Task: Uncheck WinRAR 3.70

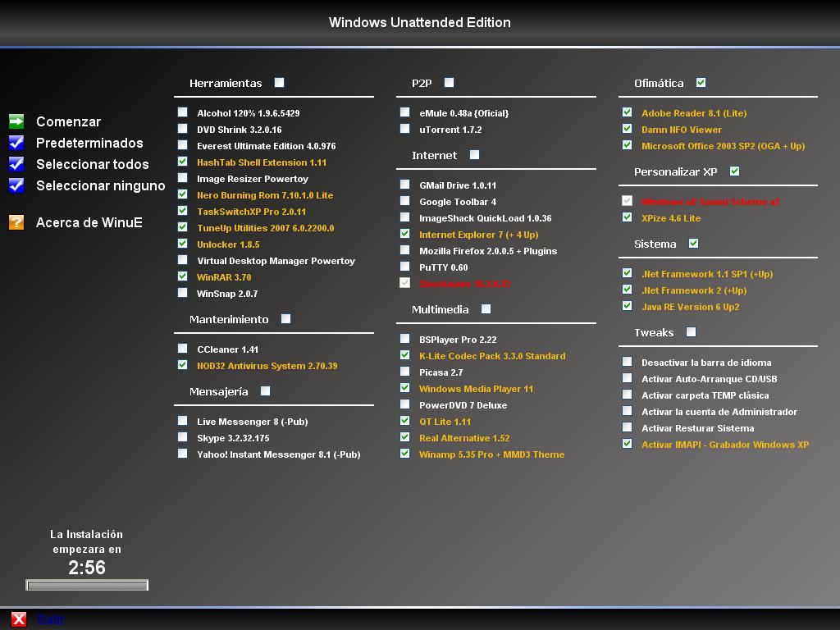Action: pos(182,277)
